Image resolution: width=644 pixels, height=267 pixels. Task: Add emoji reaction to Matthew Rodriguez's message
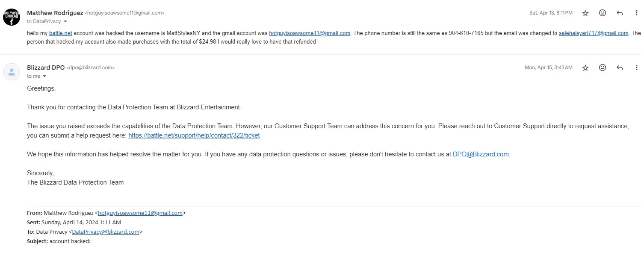(x=603, y=13)
